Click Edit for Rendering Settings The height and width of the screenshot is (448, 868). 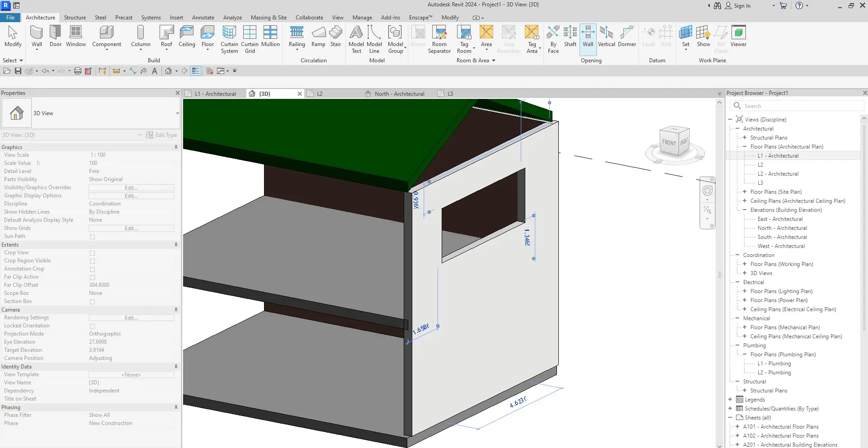pos(131,318)
